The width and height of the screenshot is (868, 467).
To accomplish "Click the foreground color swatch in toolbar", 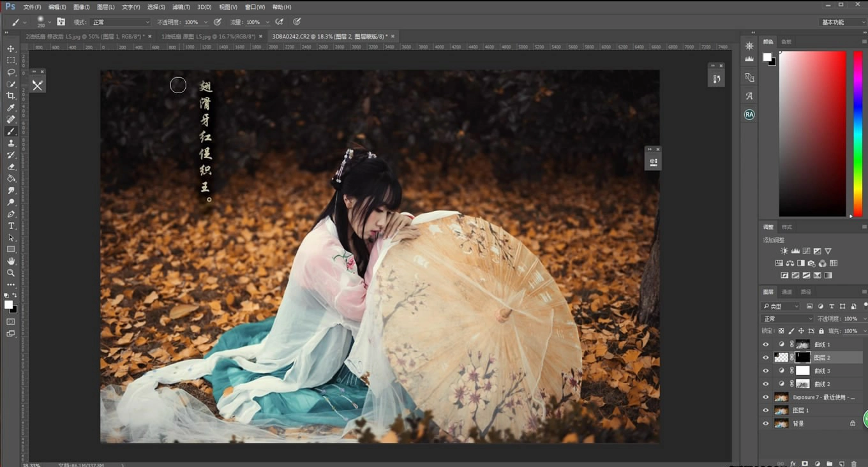I will tap(8, 305).
